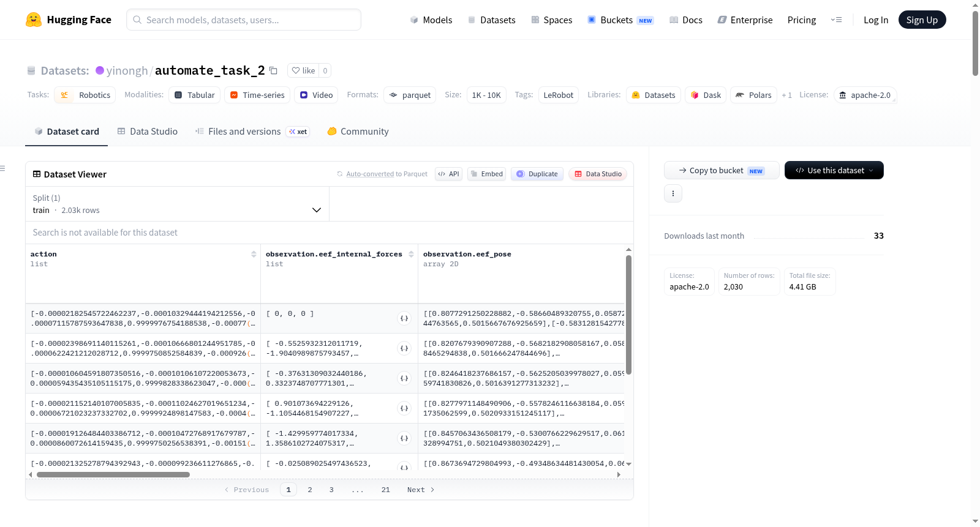Expand the Use this dataset menu

(834, 170)
